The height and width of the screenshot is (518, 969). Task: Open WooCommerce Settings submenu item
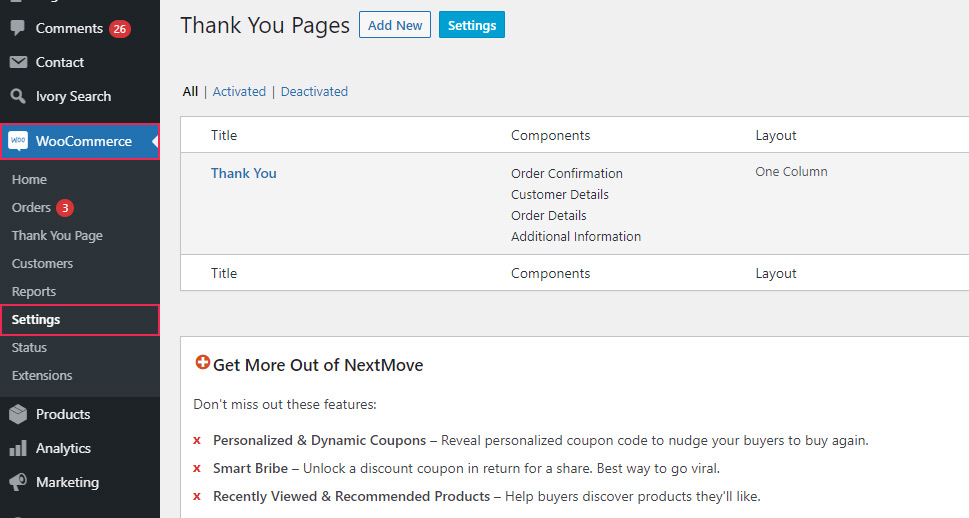coord(80,320)
